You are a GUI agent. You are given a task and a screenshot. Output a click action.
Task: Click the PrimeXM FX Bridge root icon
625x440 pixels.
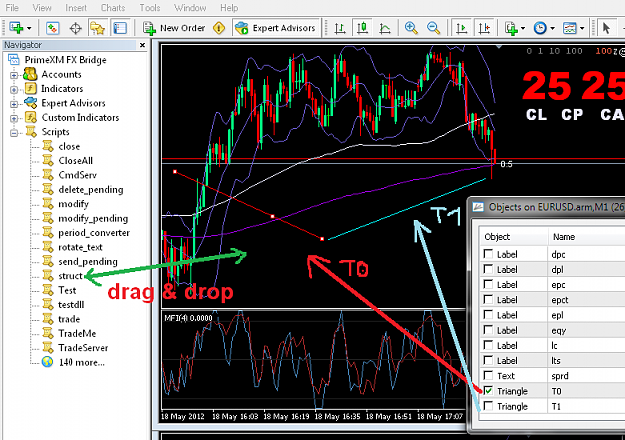pos(14,60)
